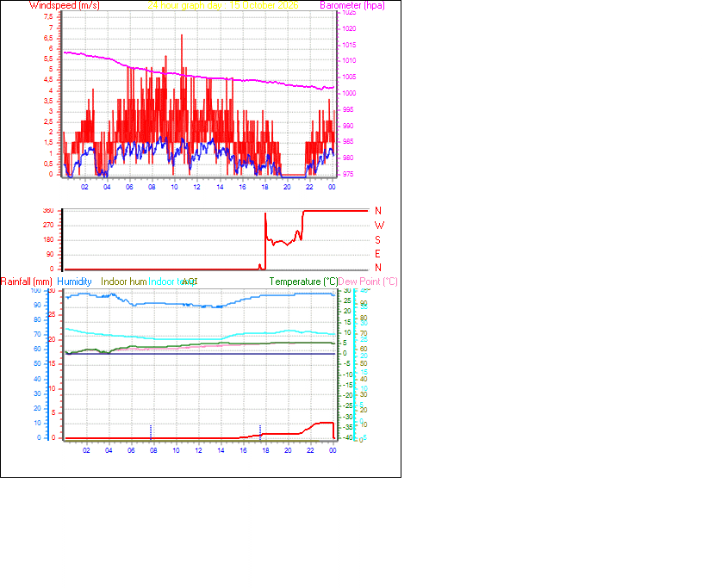703x588 pixels.
Task: Click the 12 hour tick on windspeed chart
Action: click(x=196, y=187)
